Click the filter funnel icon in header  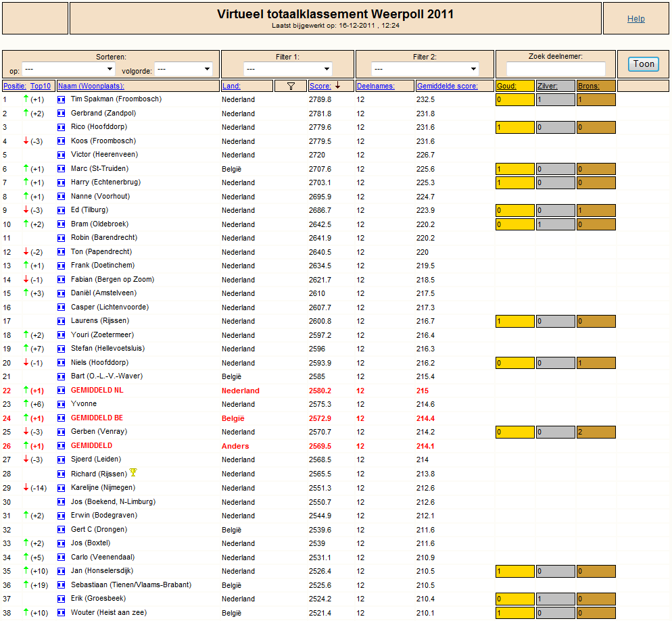[291, 86]
